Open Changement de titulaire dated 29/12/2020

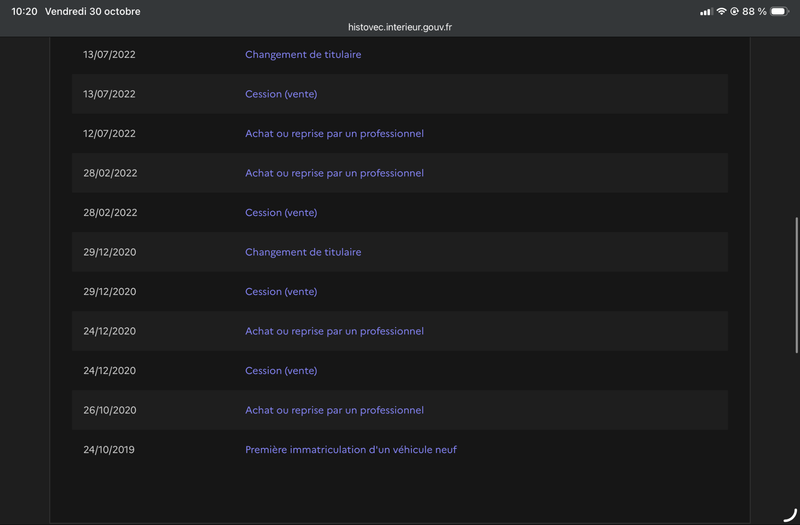tap(303, 252)
